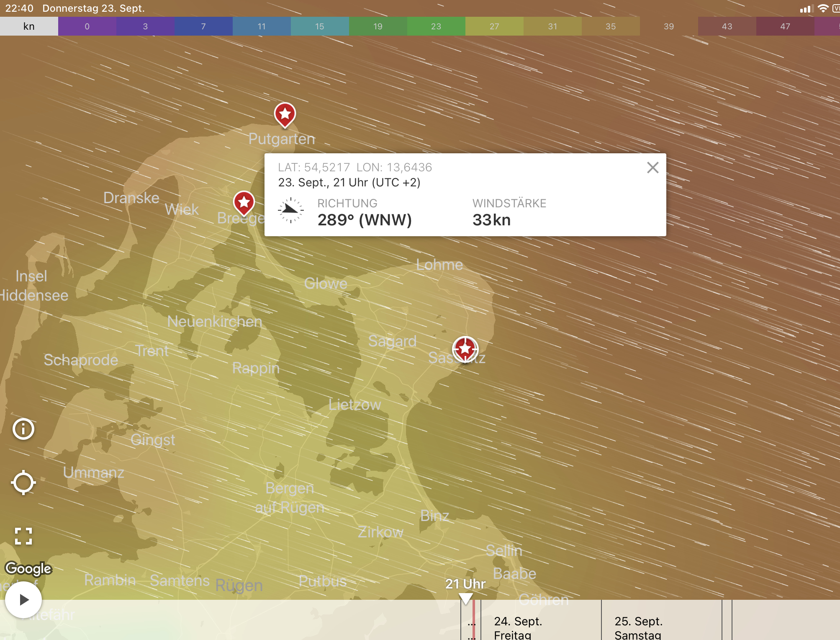Select the 7 knots blue legend swatch
Viewport: 840px width, 640px height.
(203, 26)
